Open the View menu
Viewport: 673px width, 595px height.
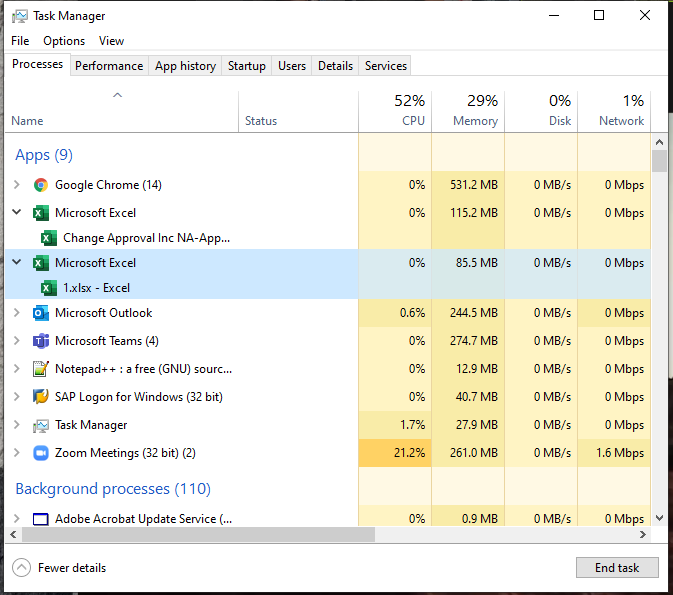(x=111, y=41)
